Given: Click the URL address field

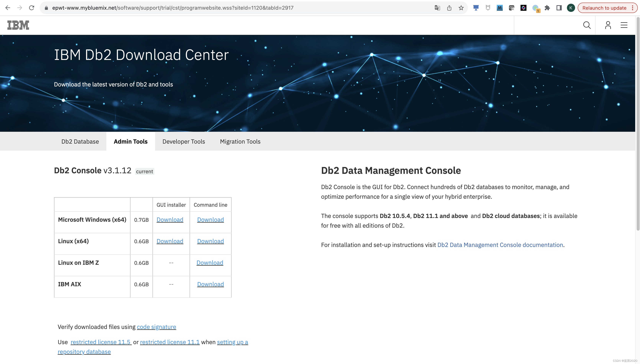Looking at the screenshot, I should (x=237, y=8).
